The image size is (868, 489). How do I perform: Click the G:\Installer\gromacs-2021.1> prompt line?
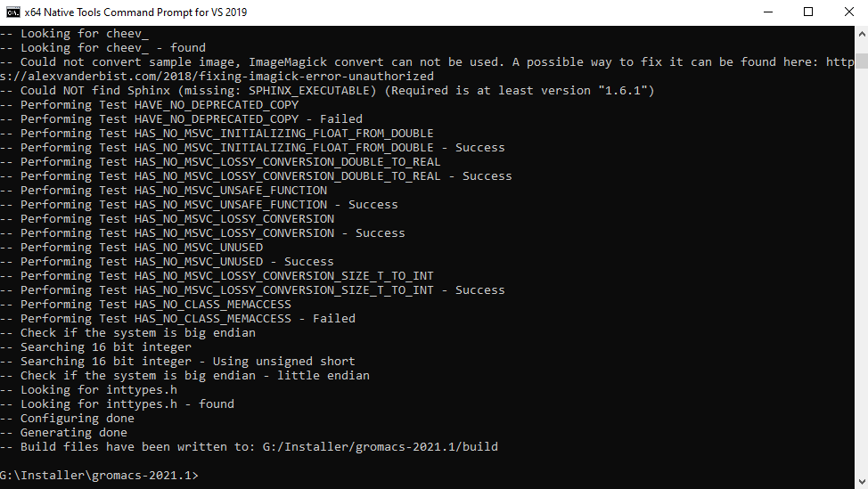(x=99, y=475)
